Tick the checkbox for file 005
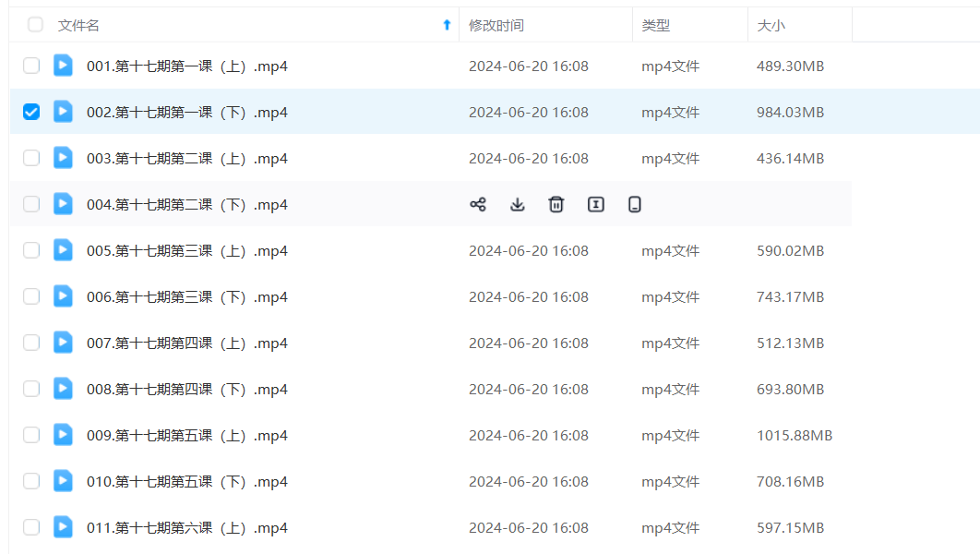Image resolution: width=980 pixels, height=554 pixels. [31, 250]
